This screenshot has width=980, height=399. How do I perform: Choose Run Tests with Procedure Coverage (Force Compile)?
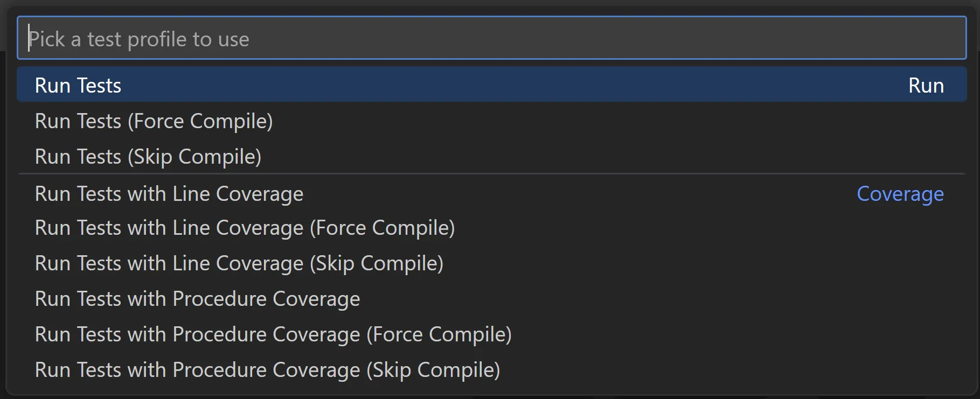click(x=273, y=334)
